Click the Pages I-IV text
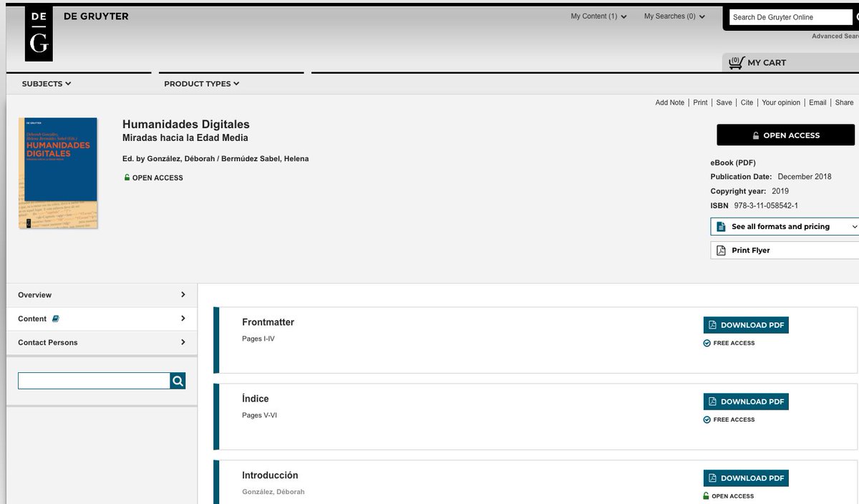859x504 pixels. [x=258, y=339]
